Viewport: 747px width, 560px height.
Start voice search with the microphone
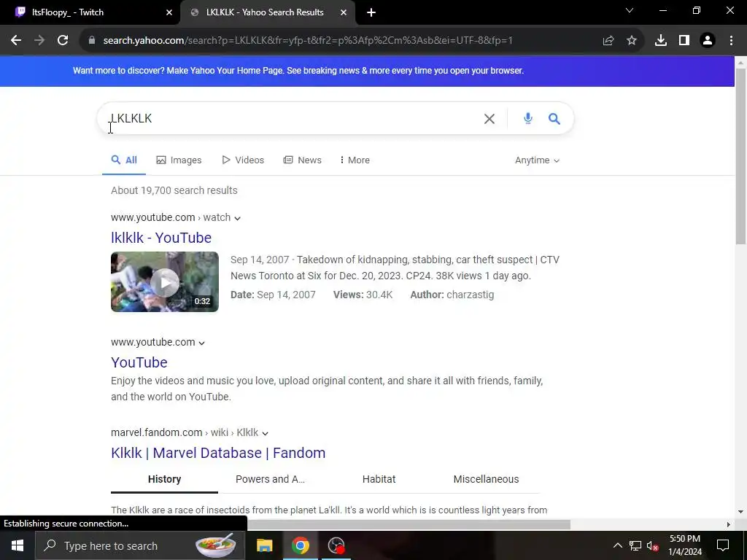[528, 118]
